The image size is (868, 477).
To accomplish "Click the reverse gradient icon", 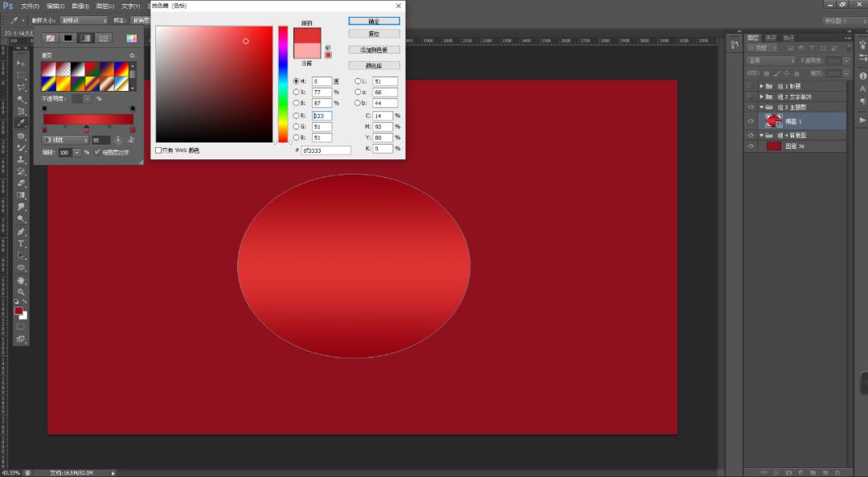I will (131, 140).
